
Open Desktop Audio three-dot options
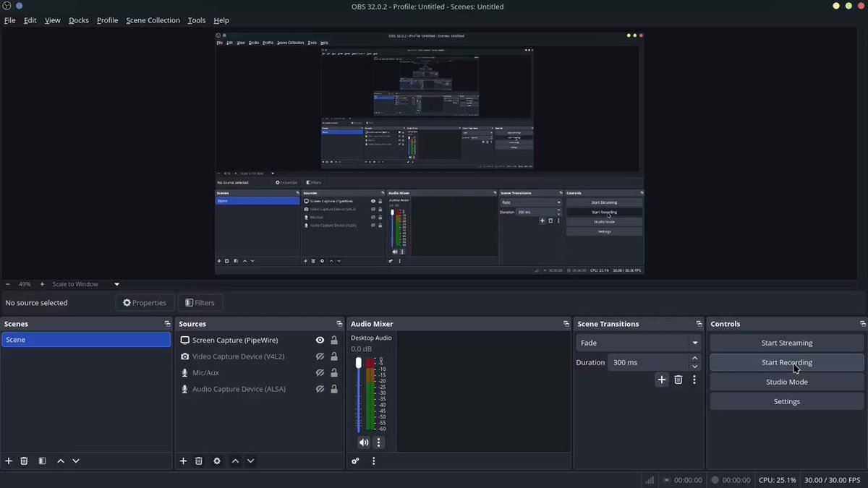[378, 442]
